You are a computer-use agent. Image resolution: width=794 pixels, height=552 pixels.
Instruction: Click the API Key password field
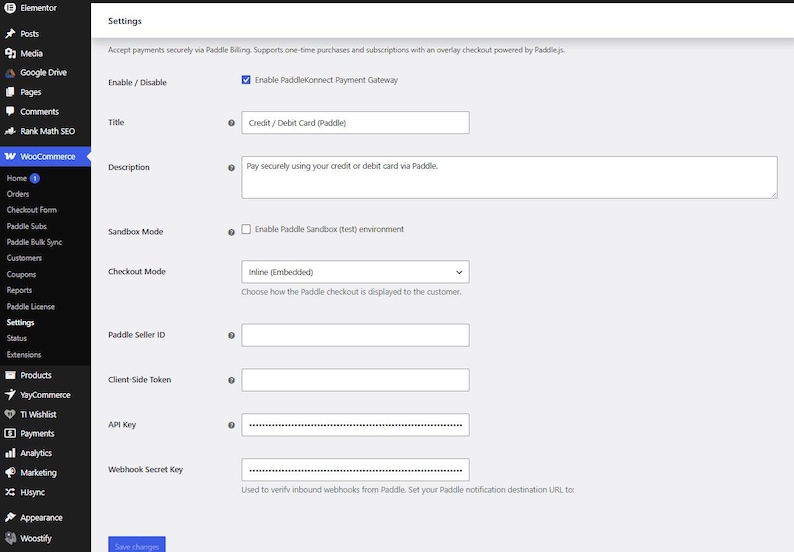355,425
